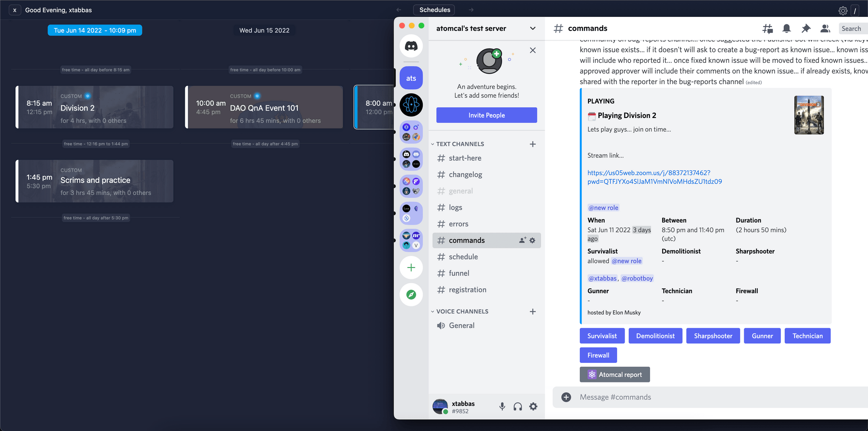Image resolution: width=868 pixels, height=431 pixels.
Task: Toggle member list icon
Action: point(825,29)
